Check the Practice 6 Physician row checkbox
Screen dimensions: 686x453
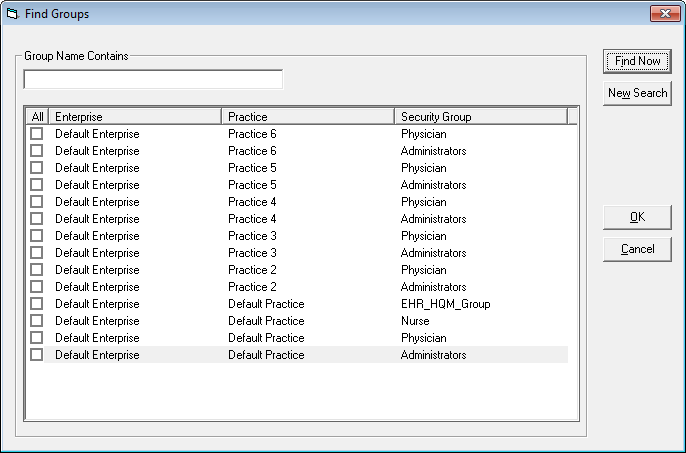[x=37, y=133]
